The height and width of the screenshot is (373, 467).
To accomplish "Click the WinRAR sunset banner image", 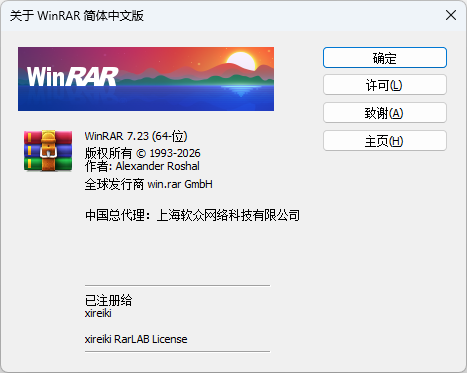I will coord(146,79).
